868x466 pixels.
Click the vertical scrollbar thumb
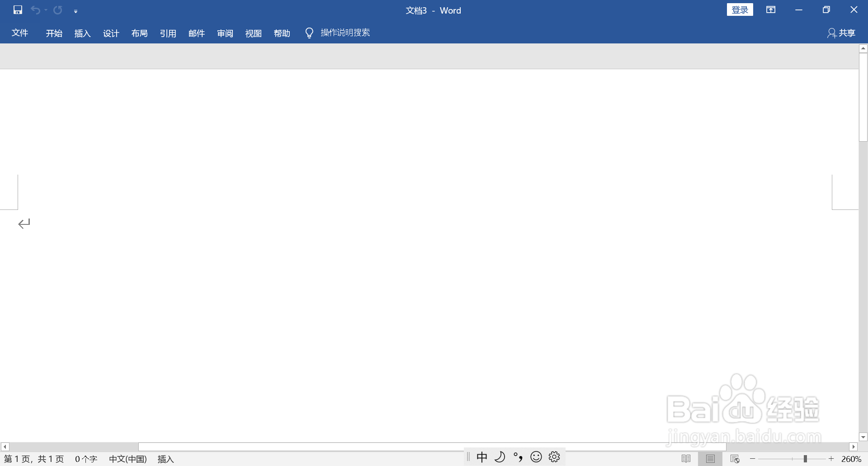point(863,97)
